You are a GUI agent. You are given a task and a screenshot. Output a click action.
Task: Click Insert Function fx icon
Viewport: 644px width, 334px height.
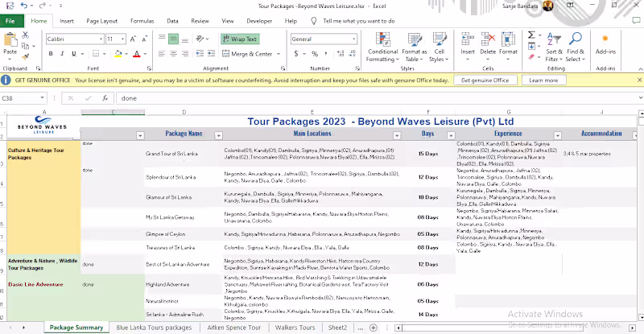[105, 98]
